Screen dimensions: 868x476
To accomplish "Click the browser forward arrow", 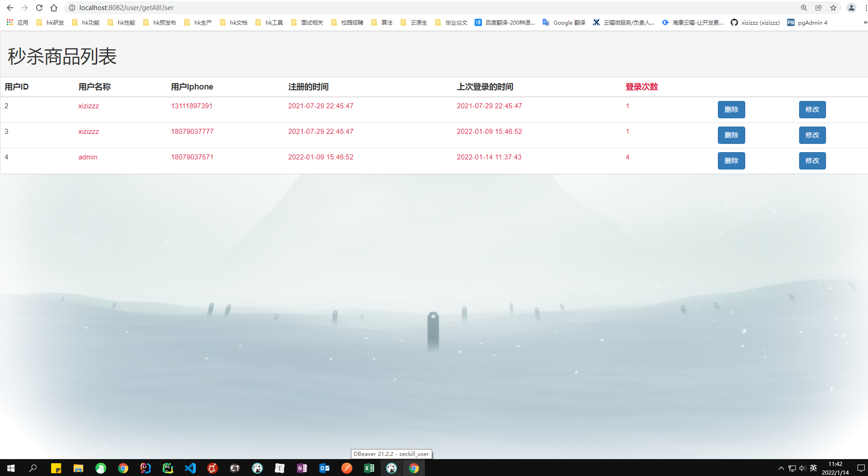I will [x=25, y=8].
